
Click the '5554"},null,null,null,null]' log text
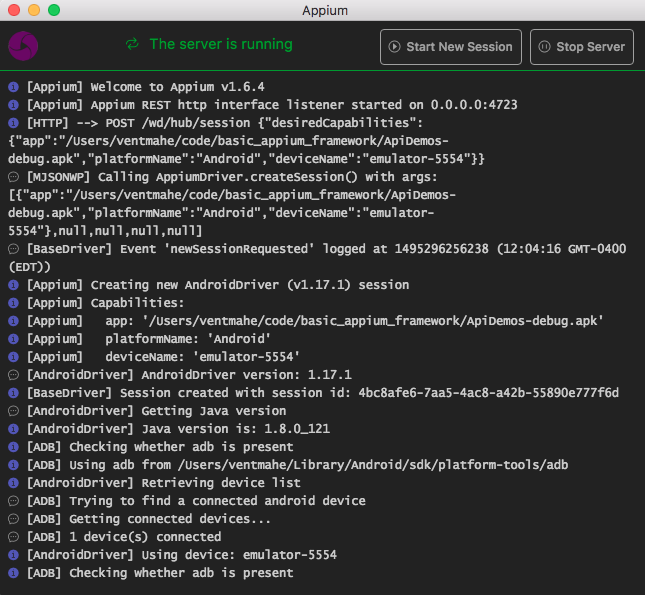(x=105, y=231)
